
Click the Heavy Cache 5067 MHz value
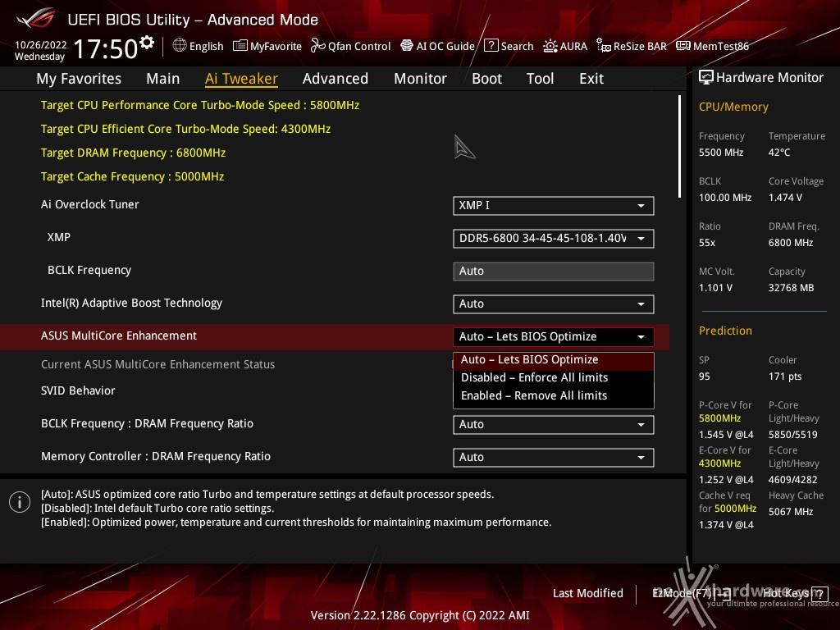(x=791, y=512)
